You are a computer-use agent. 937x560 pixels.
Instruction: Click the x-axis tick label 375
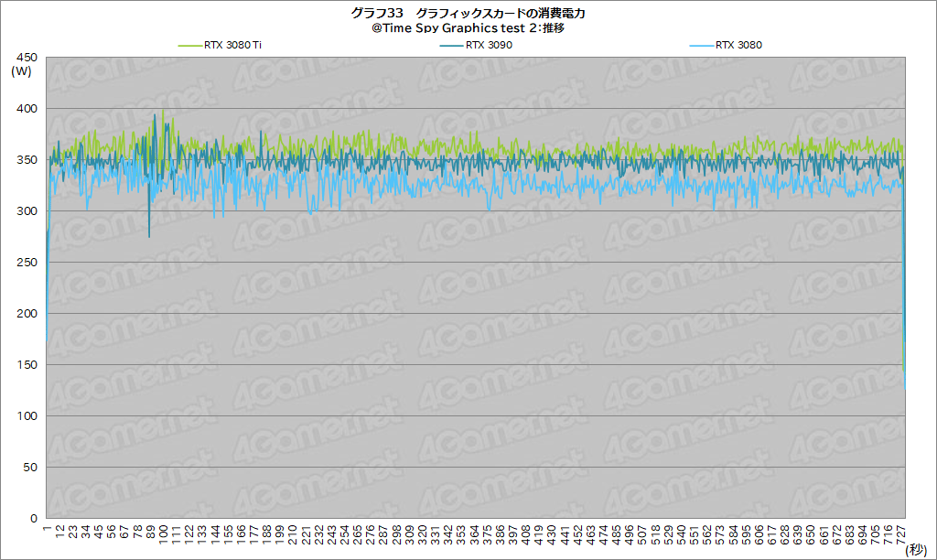[x=488, y=533]
